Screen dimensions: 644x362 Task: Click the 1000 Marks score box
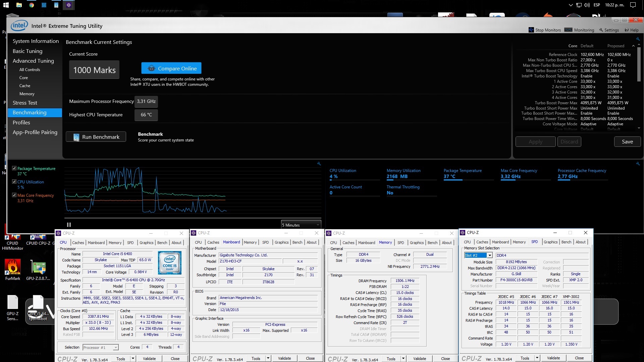pos(94,70)
